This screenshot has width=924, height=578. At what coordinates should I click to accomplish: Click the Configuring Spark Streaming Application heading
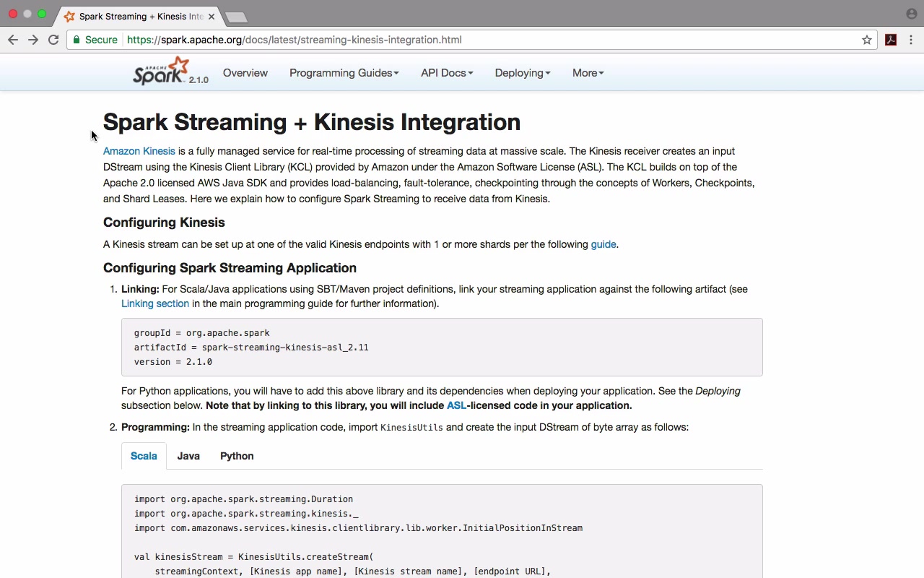(230, 268)
